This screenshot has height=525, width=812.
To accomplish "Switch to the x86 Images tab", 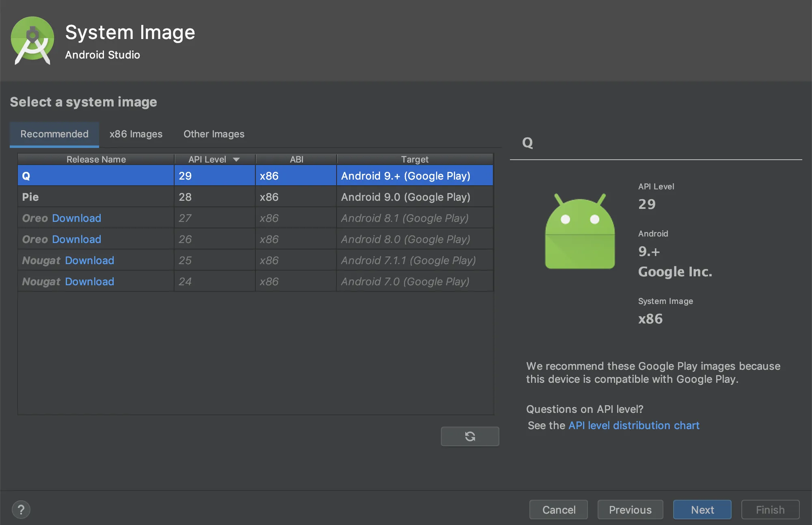I will pyautogui.click(x=136, y=134).
